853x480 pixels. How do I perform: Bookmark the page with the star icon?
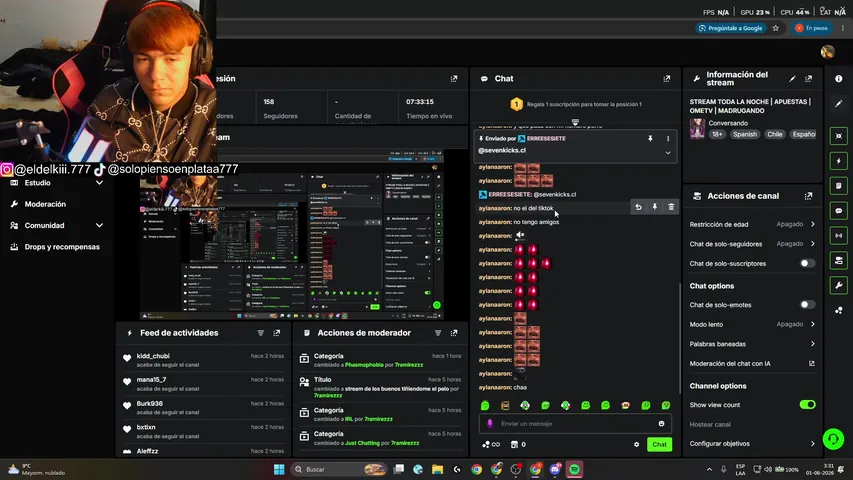pos(776,28)
